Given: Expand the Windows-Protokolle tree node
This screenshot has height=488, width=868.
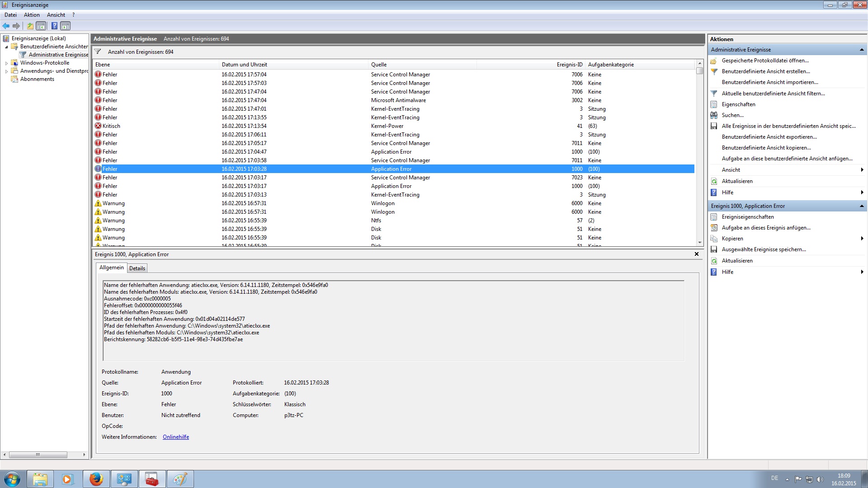Looking at the screenshot, I should tap(6, 63).
